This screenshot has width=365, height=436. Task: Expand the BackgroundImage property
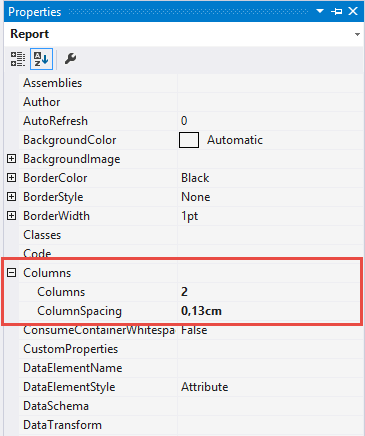point(12,159)
